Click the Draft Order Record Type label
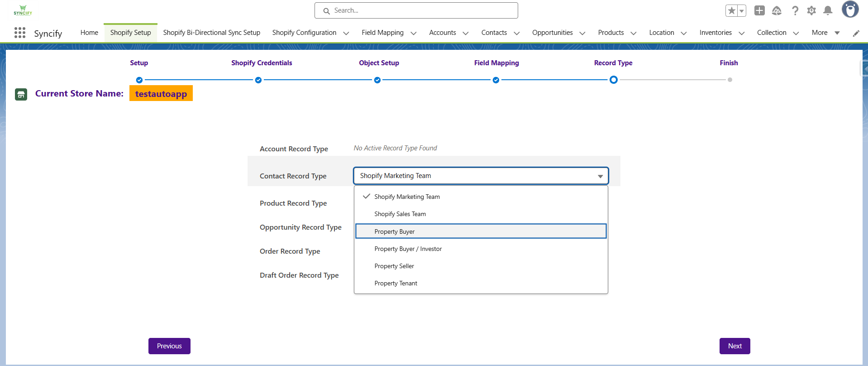 coord(299,275)
